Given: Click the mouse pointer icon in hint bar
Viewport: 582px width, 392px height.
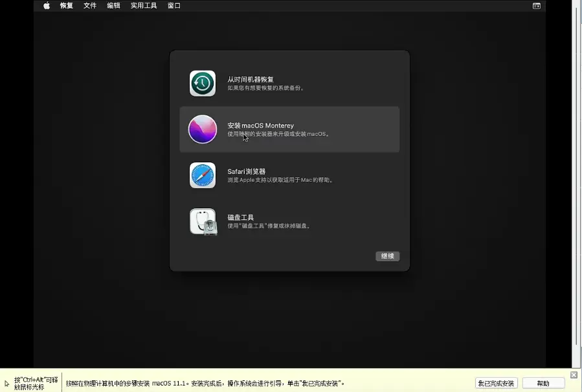Looking at the screenshot, I should 7,384.
